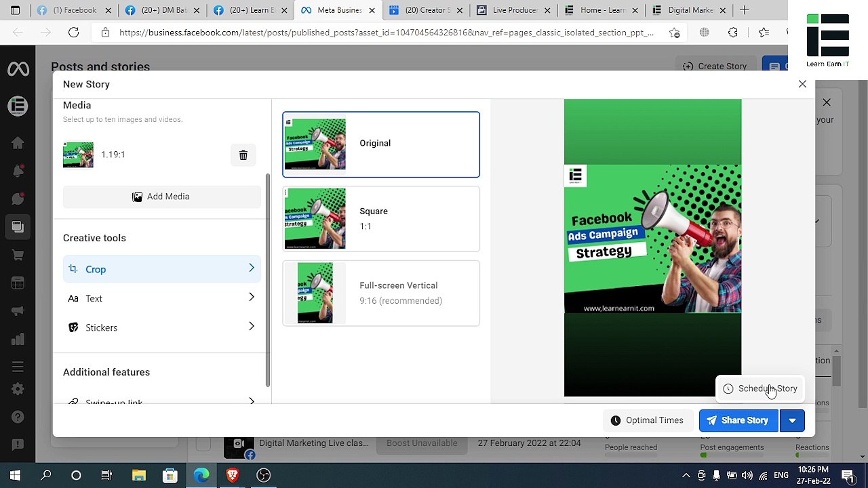The width and height of the screenshot is (868, 488).
Task: Open Microsoft Store from taskbar
Action: coord(170,475)
